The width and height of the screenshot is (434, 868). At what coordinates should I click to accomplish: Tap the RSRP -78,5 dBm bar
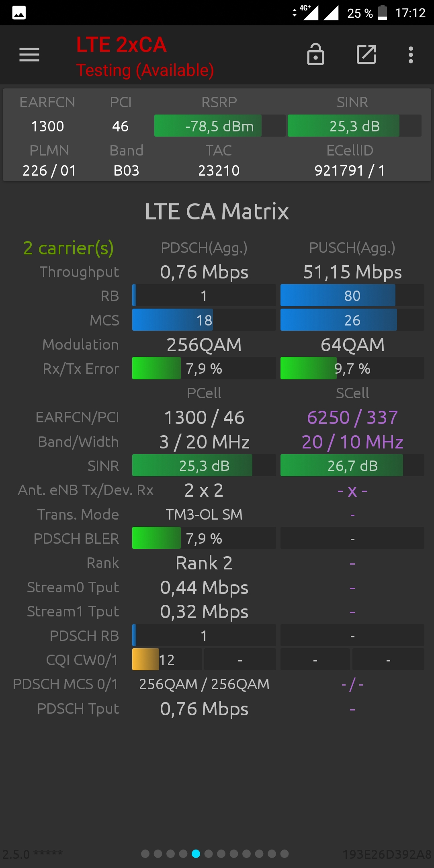(220, 126)
